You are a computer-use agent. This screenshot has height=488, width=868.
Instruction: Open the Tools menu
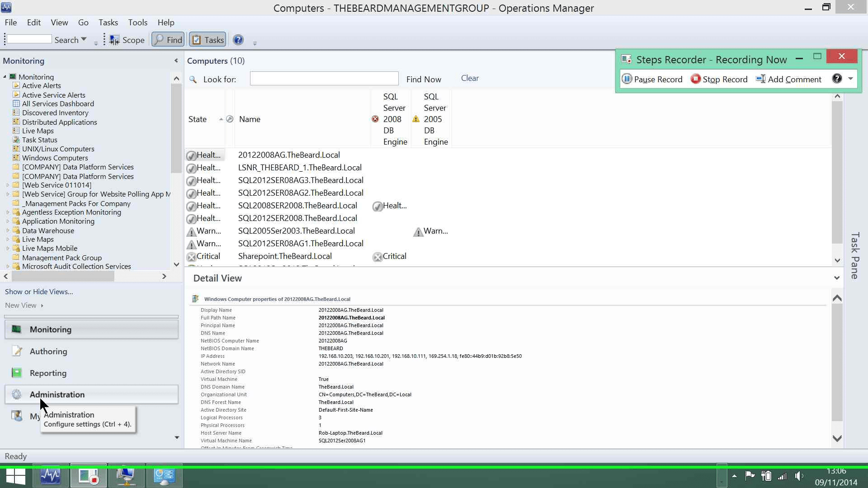(137, 22)
